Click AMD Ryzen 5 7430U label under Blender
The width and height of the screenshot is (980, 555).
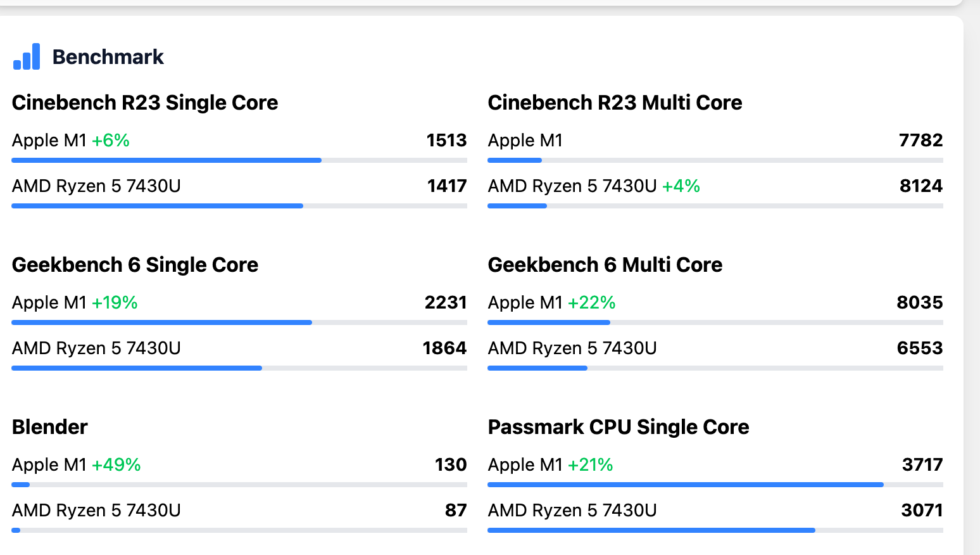pyautogui.click(x=96, y=511)
